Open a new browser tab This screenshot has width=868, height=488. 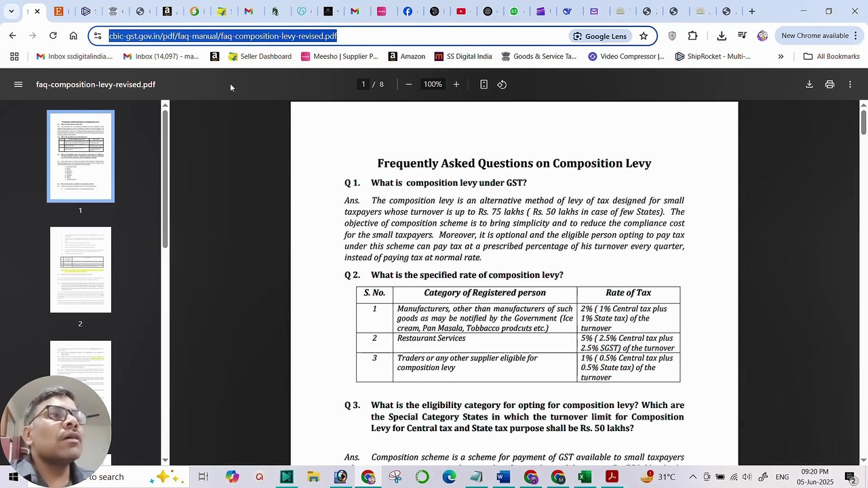(x=752, y=11)
